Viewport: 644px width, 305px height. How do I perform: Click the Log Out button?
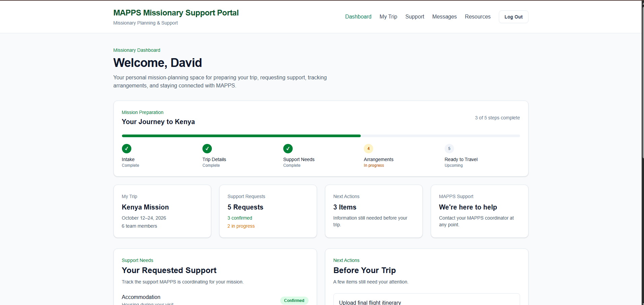(x=513, y=17)
